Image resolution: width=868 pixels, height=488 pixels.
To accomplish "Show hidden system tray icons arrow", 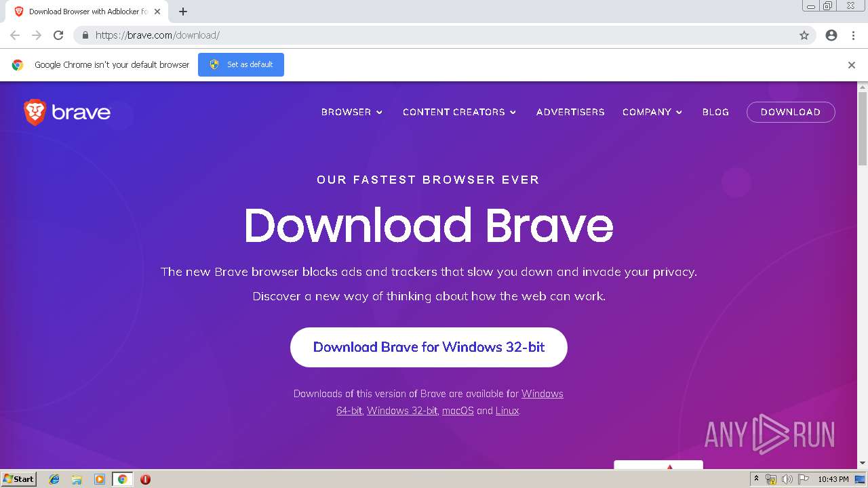I will point(756,479).
